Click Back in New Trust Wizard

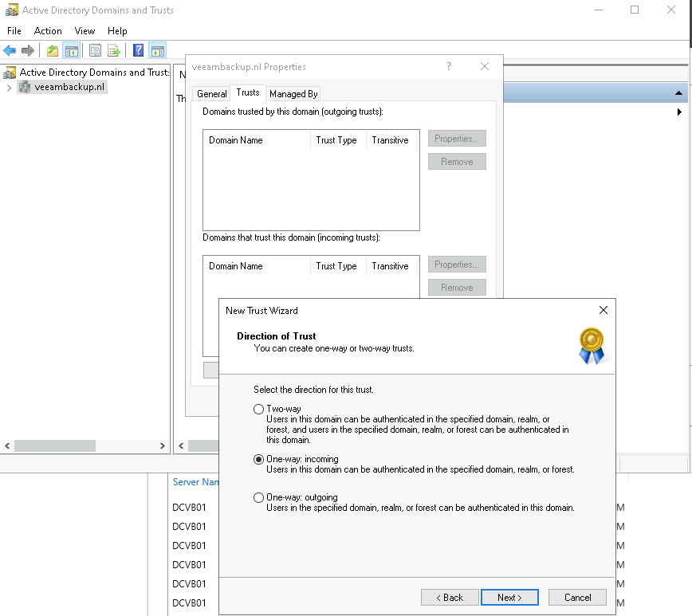tap(450, 597)
